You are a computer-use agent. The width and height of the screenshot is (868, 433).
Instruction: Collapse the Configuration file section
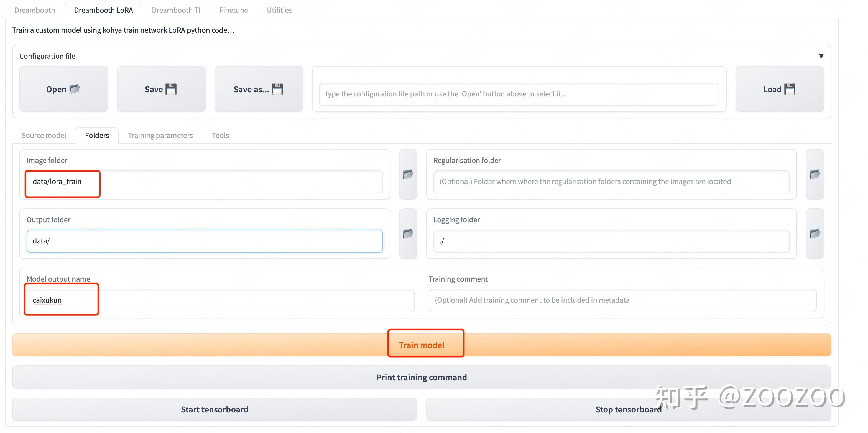pyautogui.click(x=821, y=56)
